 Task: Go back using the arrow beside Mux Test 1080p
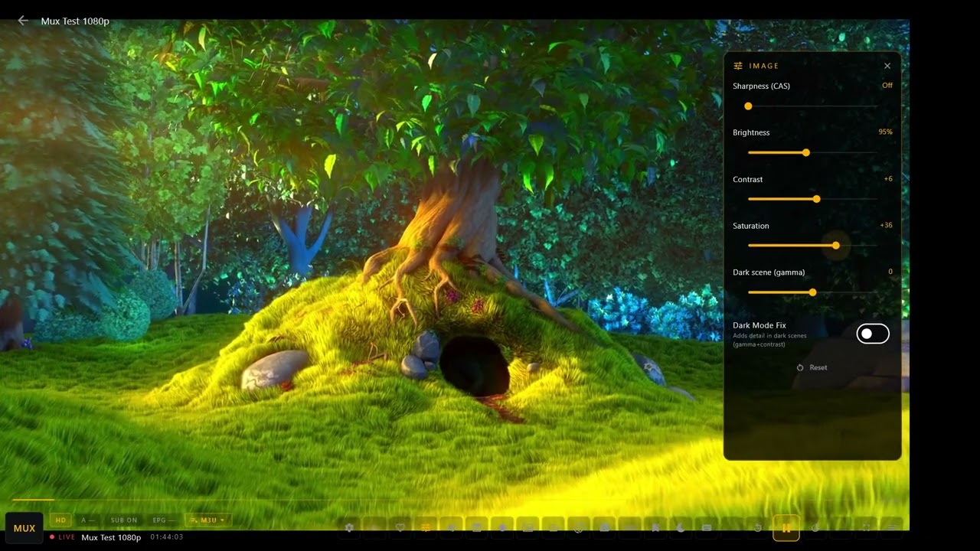click(23, 21)
